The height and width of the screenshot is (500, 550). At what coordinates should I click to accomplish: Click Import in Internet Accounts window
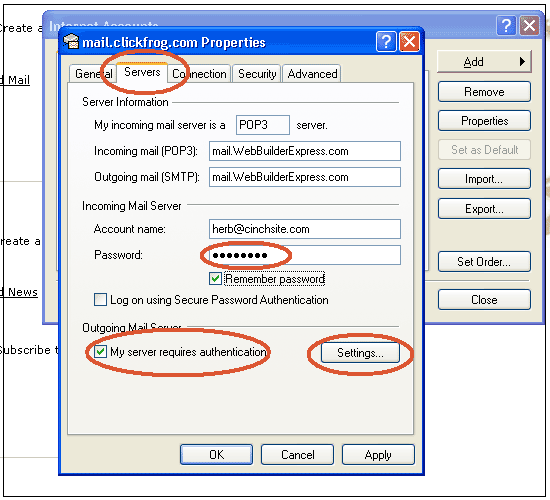pyautogui.click(x=484, y=179)
